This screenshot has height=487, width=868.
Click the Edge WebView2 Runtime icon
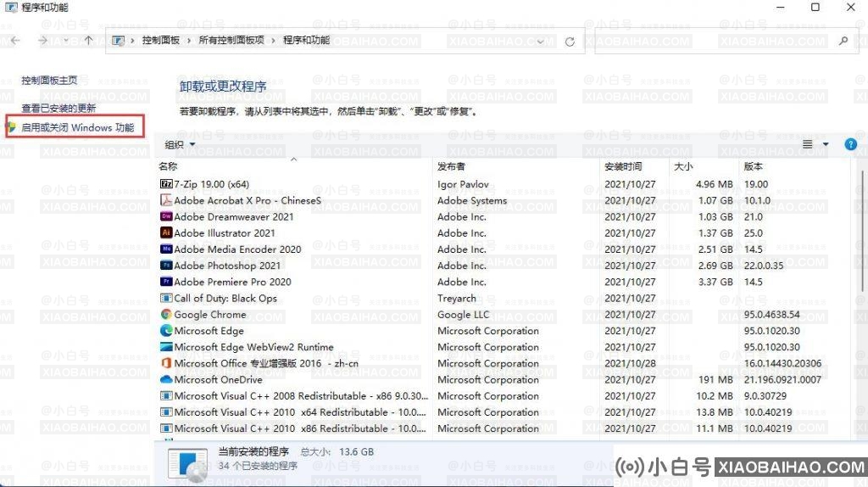(x=166, y=347)
